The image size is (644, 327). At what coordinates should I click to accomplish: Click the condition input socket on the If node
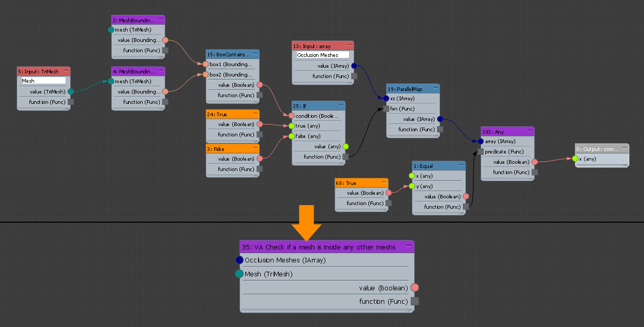tap(292, 116)
